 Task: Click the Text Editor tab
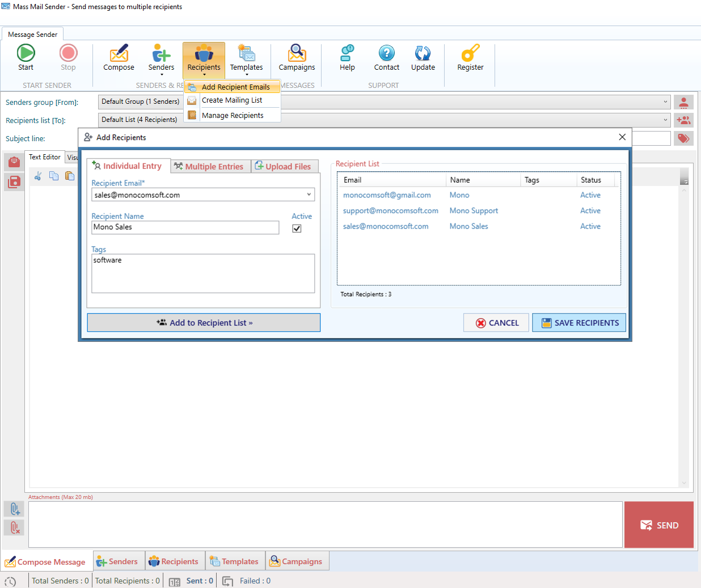click(44, 157)
